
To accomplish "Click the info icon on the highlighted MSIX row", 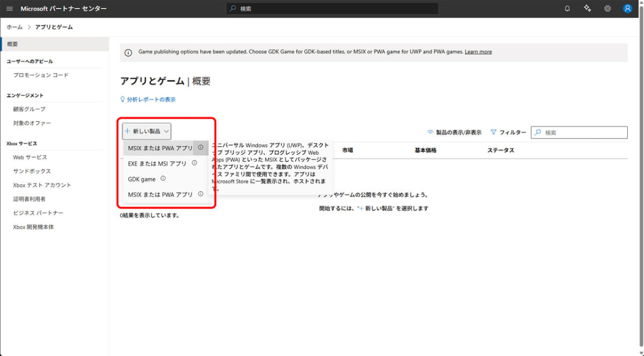I will (x=201, y=148).
